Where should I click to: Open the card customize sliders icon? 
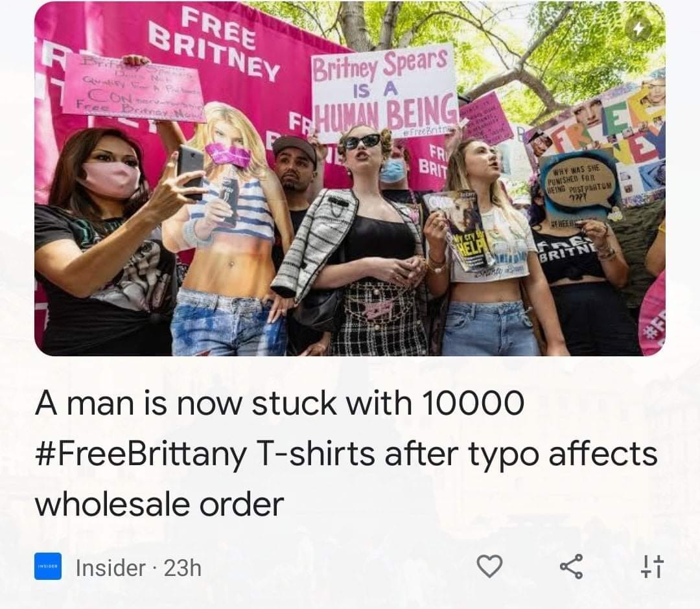click(652, 567)
